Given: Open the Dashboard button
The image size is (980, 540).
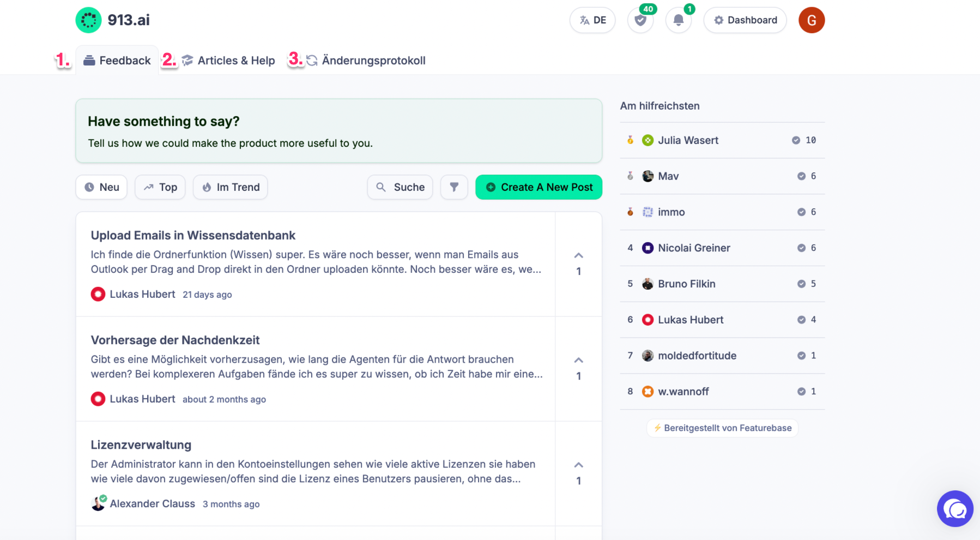Looking at the screenshot, I should click(x=745, y=20).
